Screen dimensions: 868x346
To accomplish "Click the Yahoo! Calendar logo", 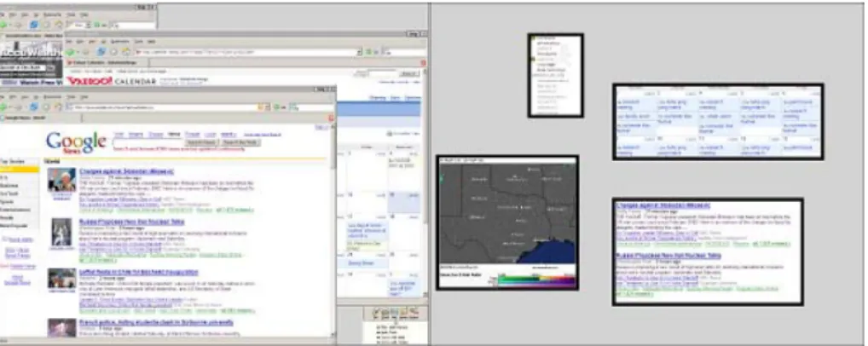I will click(111, 81).
